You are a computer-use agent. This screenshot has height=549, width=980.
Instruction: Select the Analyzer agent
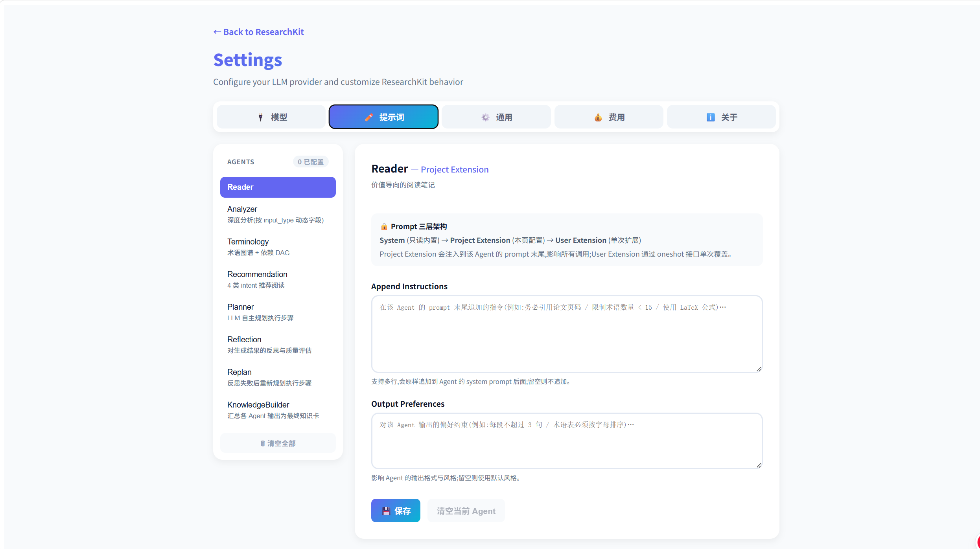(x=278, y=214)
